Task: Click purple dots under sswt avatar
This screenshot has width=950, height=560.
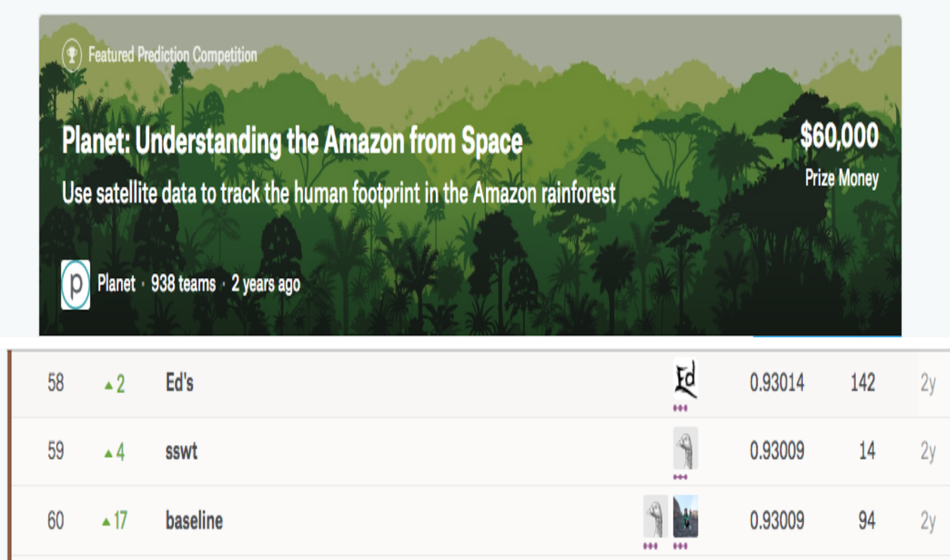Action: [x=680, y=477]
